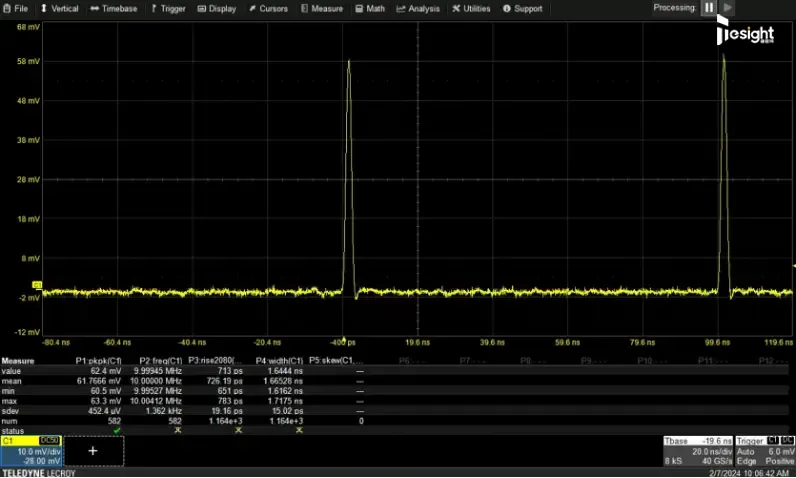Screen dimensions: 796x478
Task: Click the first waveform pulse peak
Action: click(x=349, y=61)
